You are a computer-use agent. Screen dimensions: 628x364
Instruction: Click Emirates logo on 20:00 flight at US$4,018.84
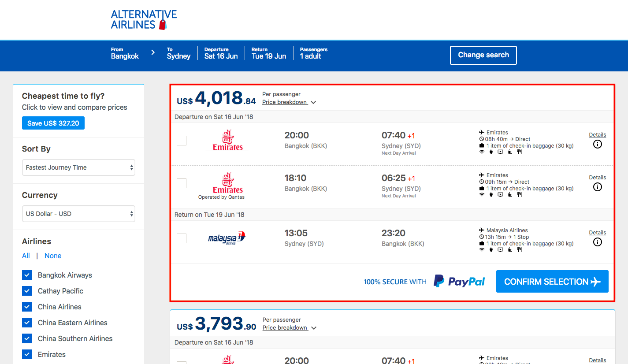coord(228,140)
